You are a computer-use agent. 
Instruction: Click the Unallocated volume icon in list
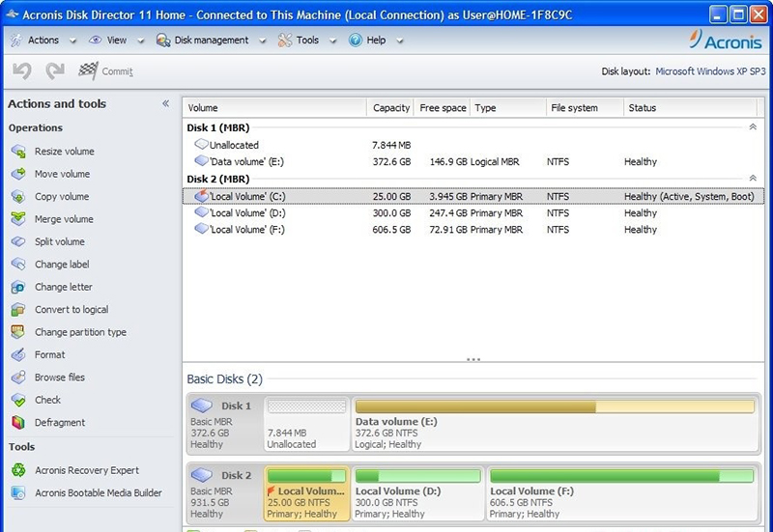pyautogui.click(x=201, y=144)
